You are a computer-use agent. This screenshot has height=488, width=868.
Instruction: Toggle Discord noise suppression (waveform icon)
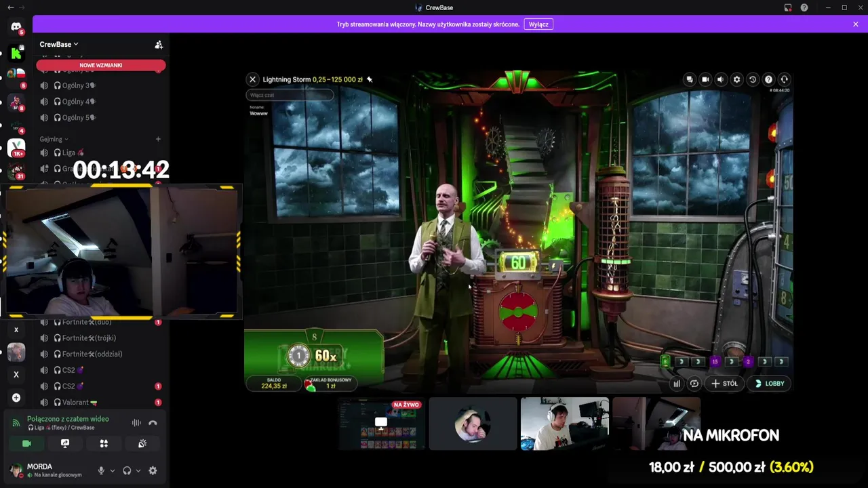click(136, 423)
